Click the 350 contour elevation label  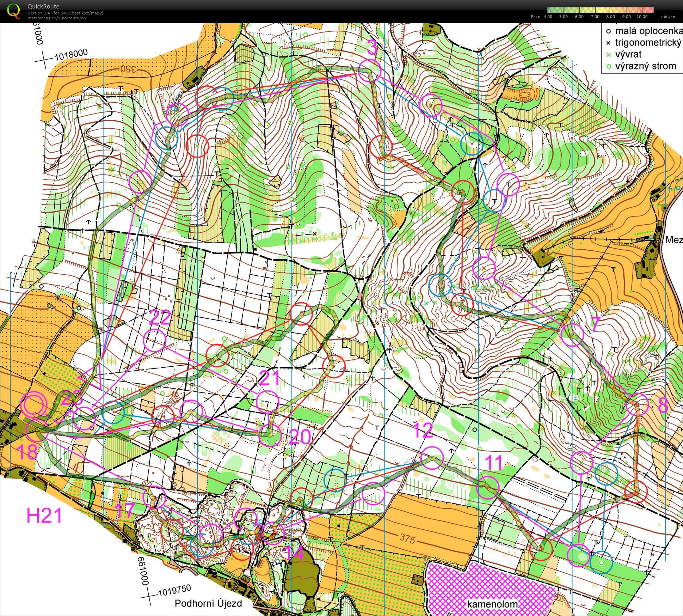pos(129,69)
